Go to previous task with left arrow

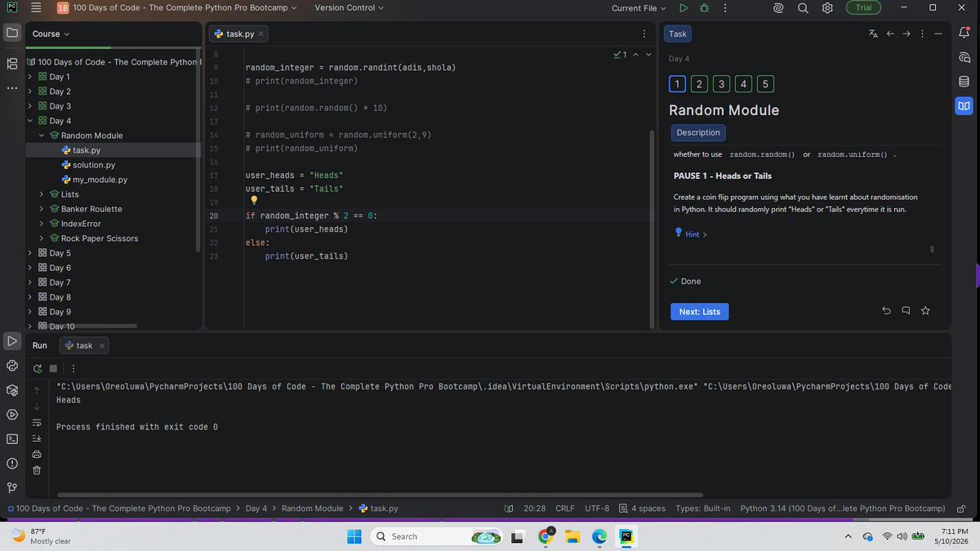pos(890,33)
